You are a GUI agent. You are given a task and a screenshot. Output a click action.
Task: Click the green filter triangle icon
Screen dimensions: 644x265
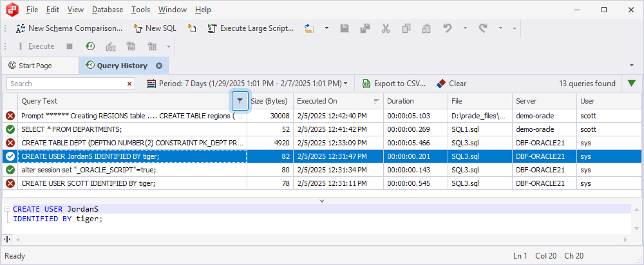[x=632, y=84]
